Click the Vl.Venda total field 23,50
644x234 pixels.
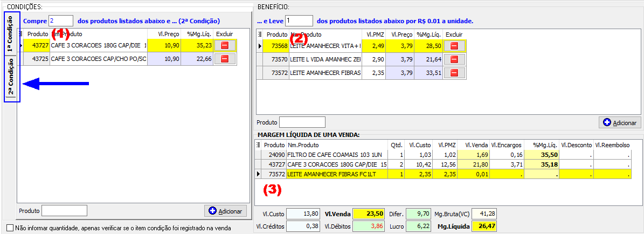(369, 214)
